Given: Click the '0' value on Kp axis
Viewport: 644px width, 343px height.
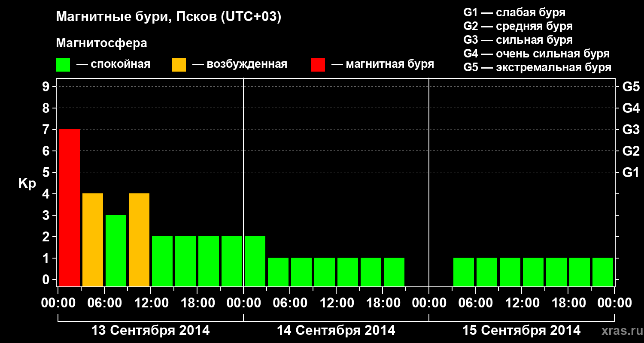Looking at the screenshot, I should [47, 280].
